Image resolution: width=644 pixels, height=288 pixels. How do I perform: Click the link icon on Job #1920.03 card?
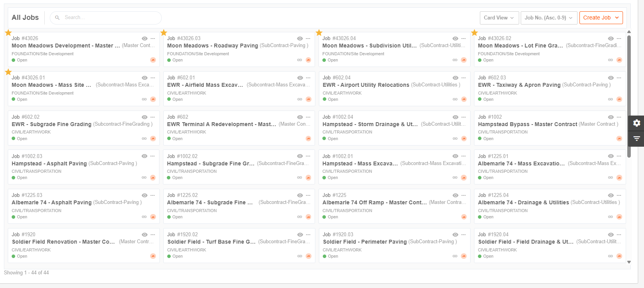pos(455,256)
